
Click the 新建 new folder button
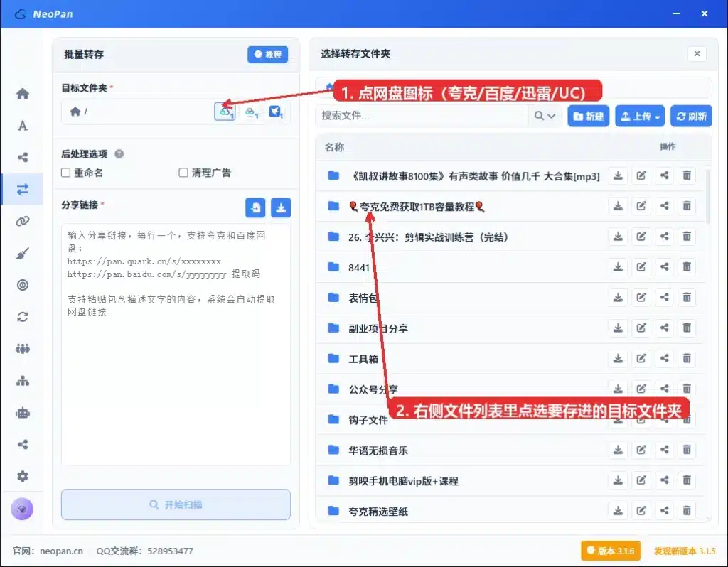pos(588,116)
